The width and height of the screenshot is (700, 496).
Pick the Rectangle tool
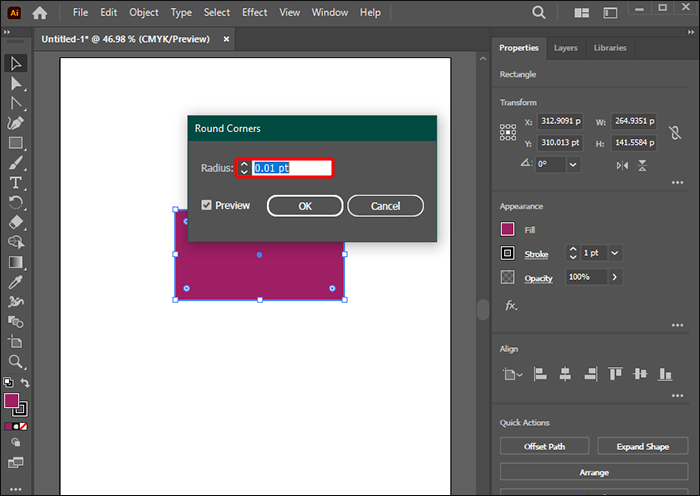click(x=16, y=143)
